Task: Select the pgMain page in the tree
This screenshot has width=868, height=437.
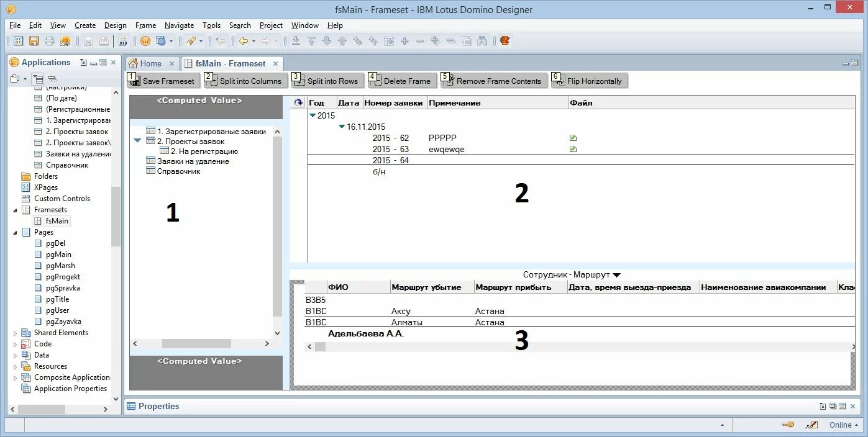Action: point(58,255)
